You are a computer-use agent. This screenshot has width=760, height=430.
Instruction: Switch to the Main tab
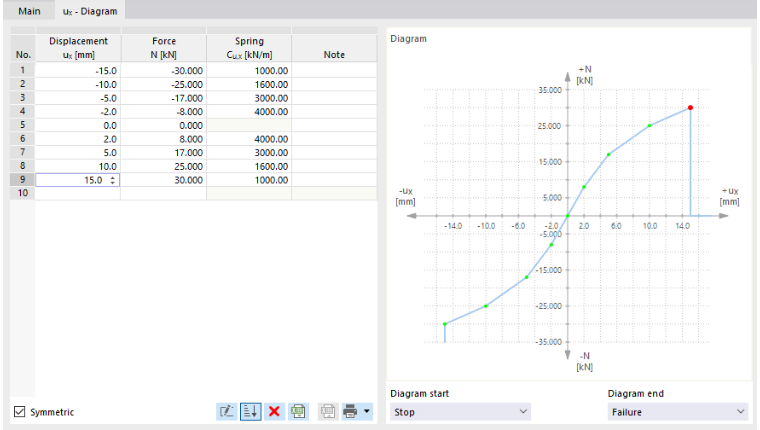[x=29, y=11]
